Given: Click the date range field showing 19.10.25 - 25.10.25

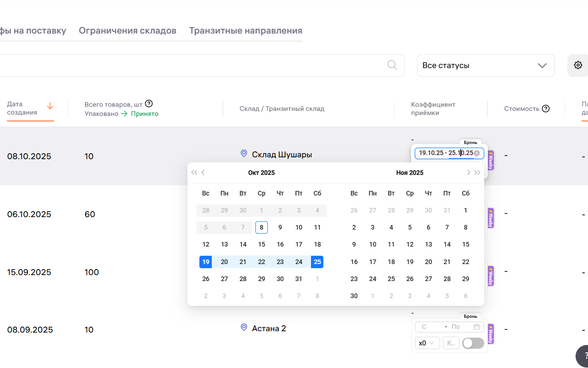Looking at the screenshot, I should (x=449, y=153).
